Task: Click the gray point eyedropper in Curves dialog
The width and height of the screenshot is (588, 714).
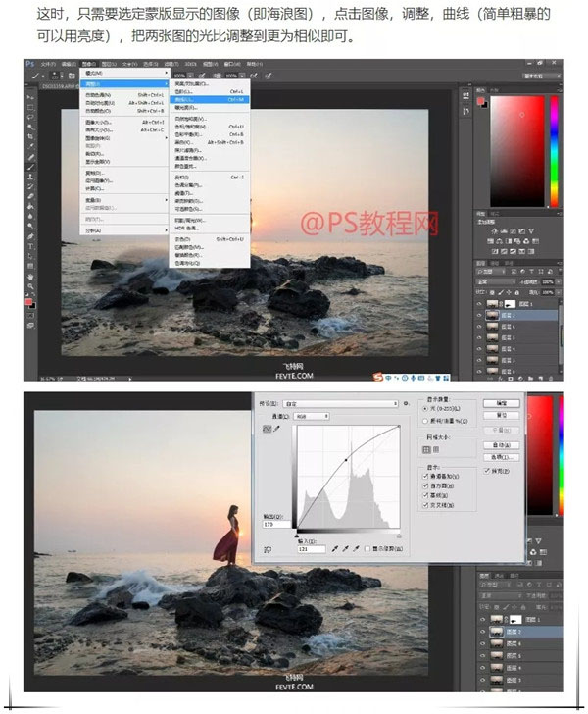Action: pos(345,549)
